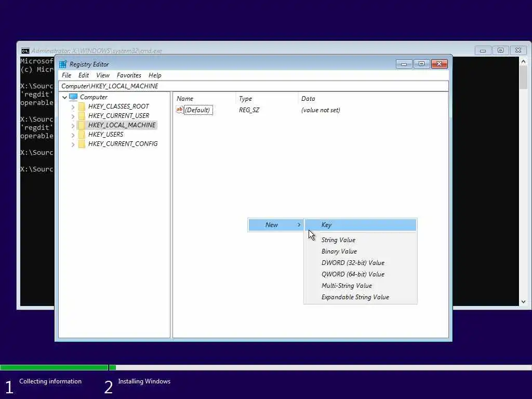
Task: Click the New context menu item
Action: (x=275, y=225)
